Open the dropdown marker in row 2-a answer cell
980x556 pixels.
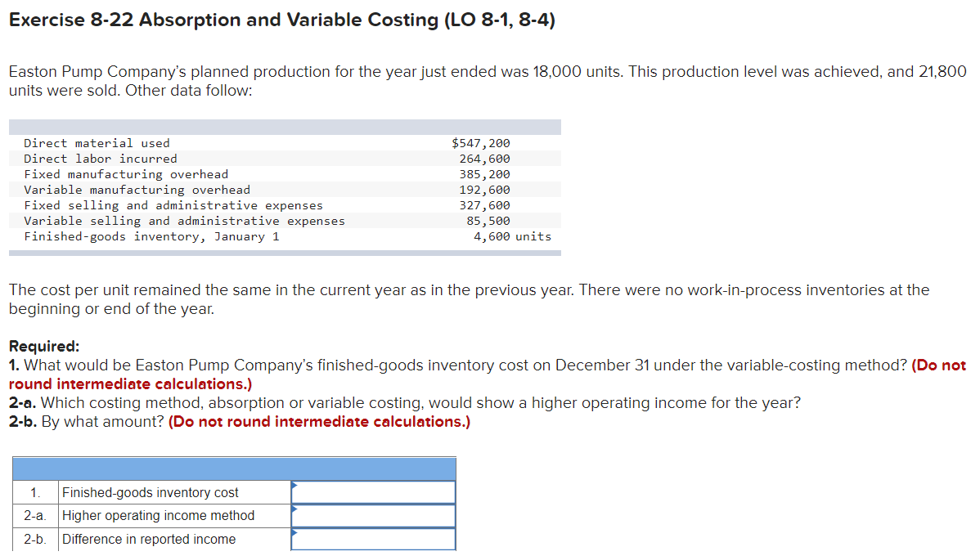coord(294,509)
